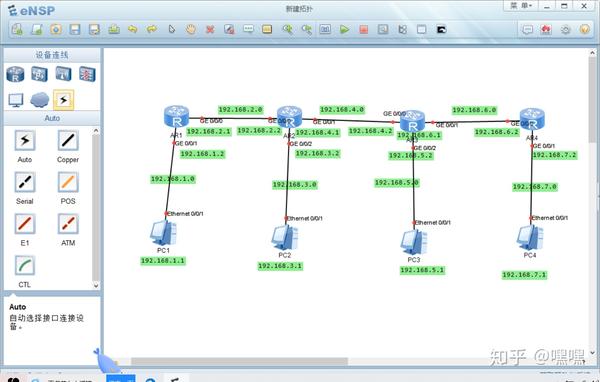600x382 pixels.
Task: Click the 192.168.1.1 label under PC1
Action: pos(163,261)
